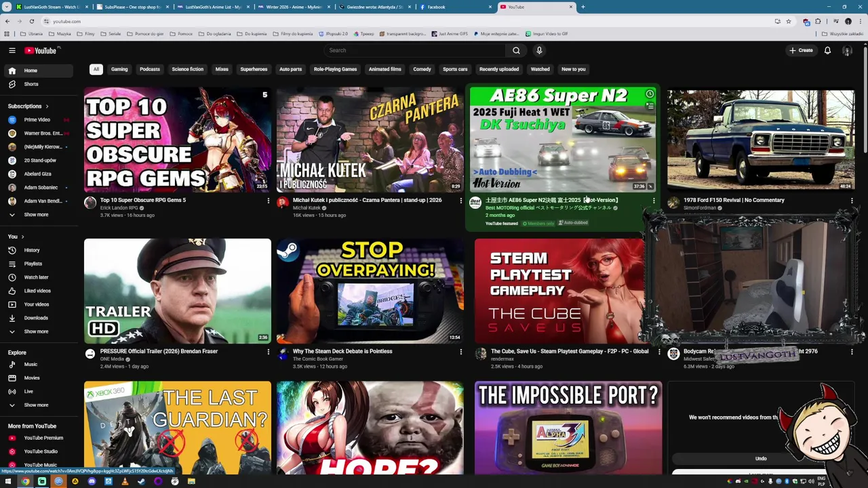Screen dimensions: 868x488
Task: Expand Show more under Explore
Action: coord(37,405)
